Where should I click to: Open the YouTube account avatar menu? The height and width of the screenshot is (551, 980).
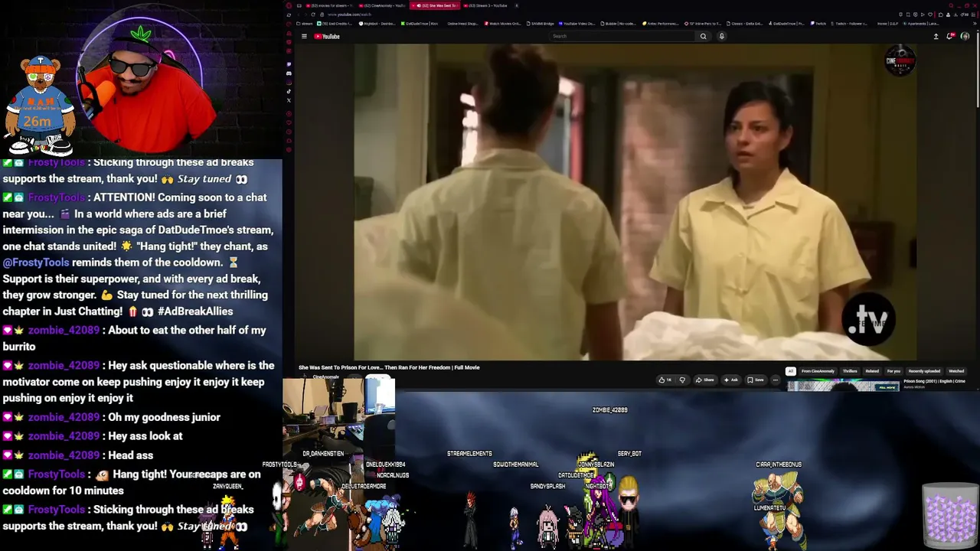[x=965, y=36]
